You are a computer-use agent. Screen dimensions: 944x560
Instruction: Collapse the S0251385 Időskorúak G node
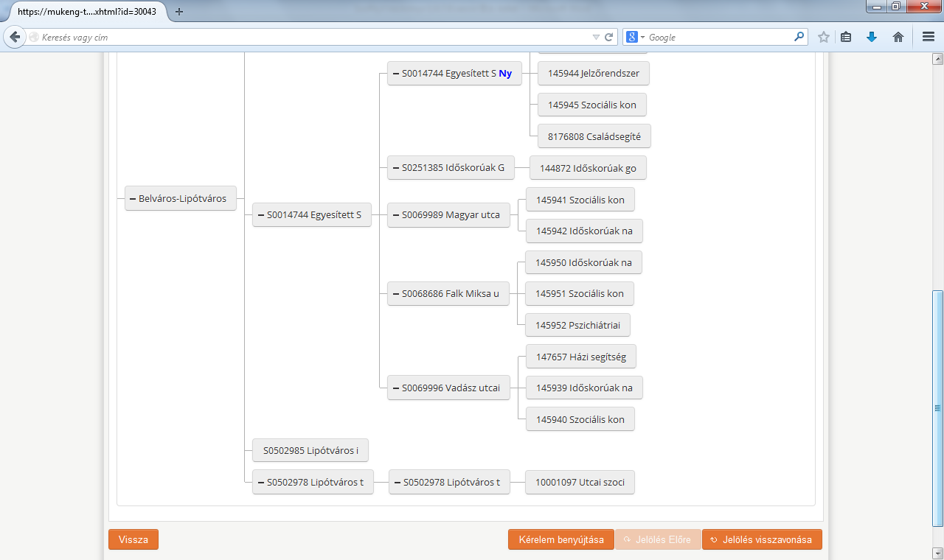pyautogui.click(x=396, y=168)
